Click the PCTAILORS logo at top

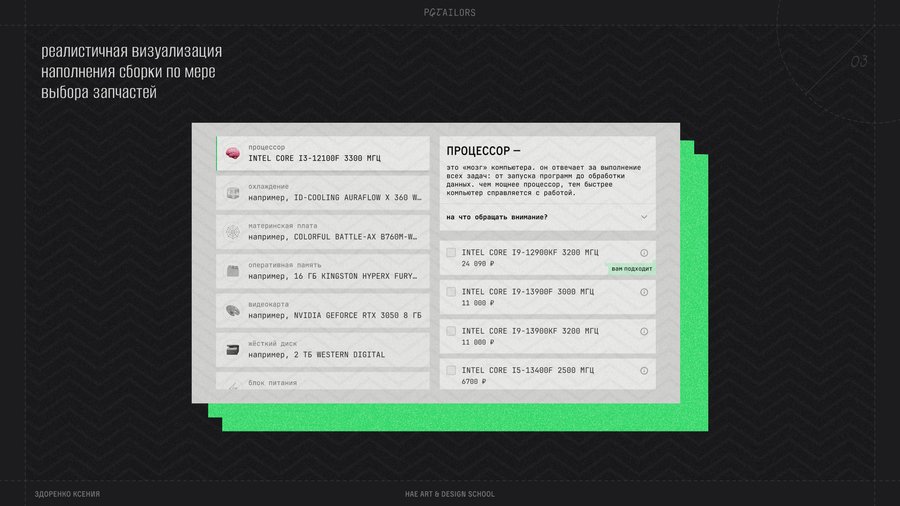[x=449, y=12]
